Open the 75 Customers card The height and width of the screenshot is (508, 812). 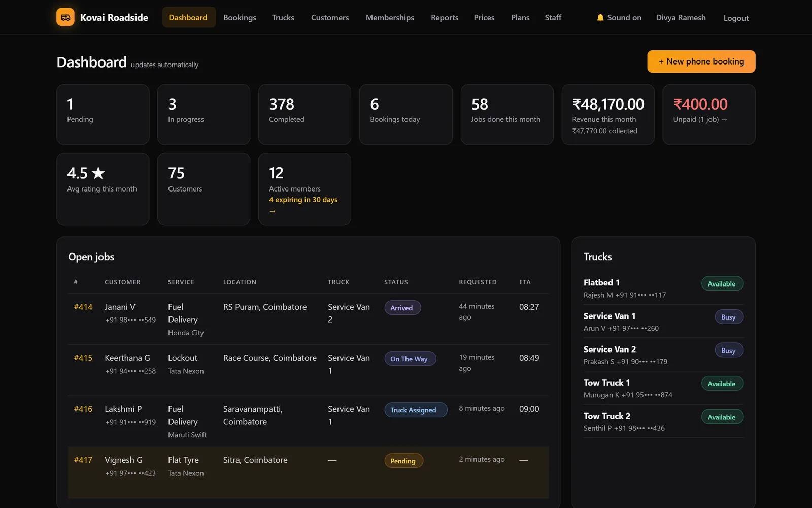[204, 189]
